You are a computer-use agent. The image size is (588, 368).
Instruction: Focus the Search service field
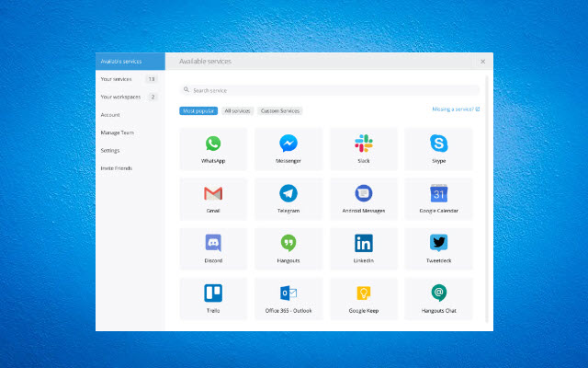tap(330, 90)
